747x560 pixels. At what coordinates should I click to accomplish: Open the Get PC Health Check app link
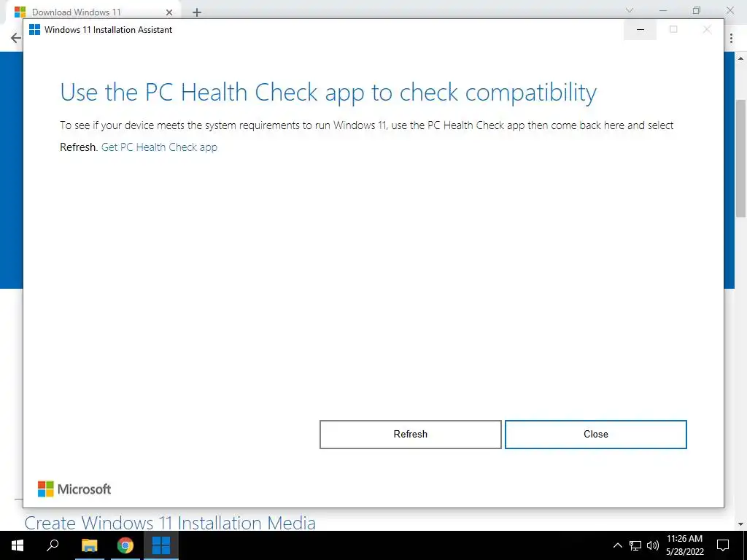coord(159,147)
